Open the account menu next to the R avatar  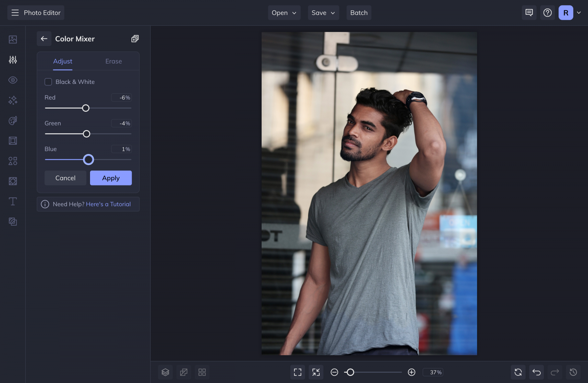point(579,13)
